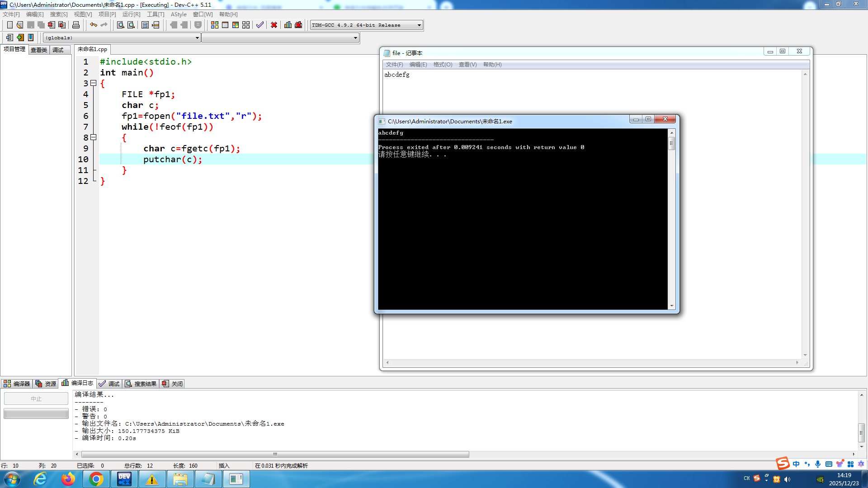The width and height of the screenshot is (868, 488).
Task: Open Chrome from the Windows taskbar
Action: coord(96,479)
